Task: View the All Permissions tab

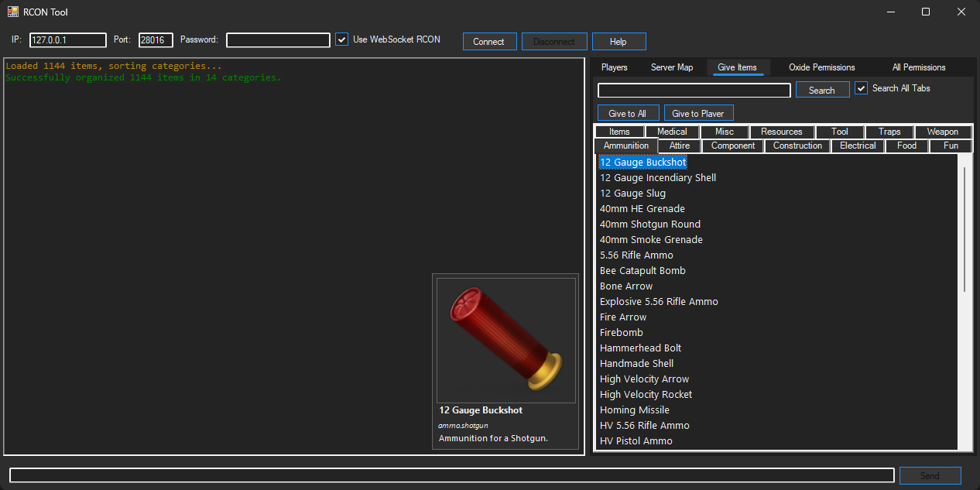Action: pos(918,67)
